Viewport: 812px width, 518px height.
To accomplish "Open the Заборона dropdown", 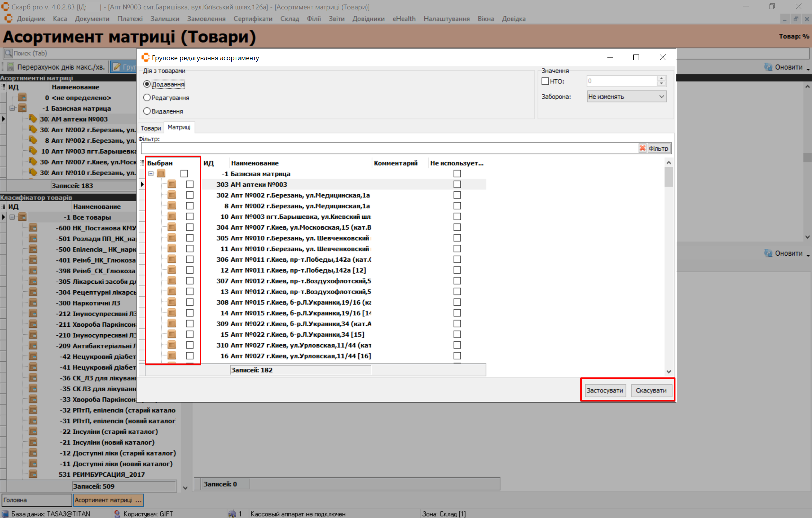I will pyautogui.click(x=662, y=97).
